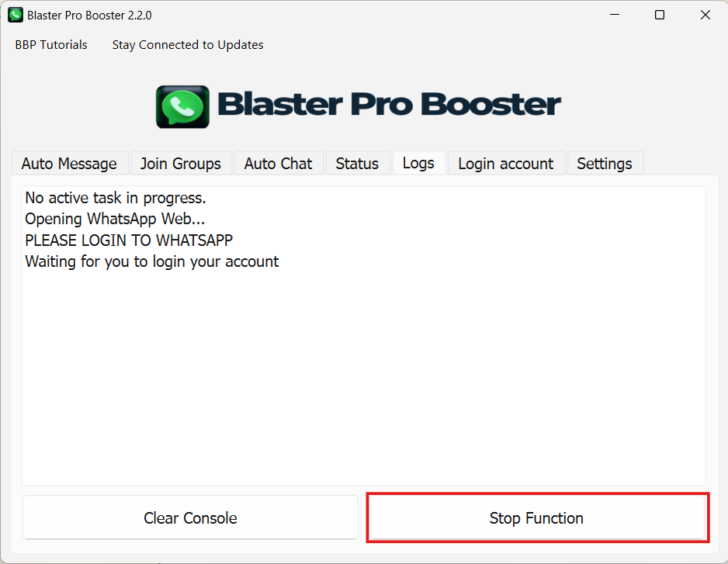This screenshot has width=728, height=564.
Task: Click the small app icon in title bar
Action: [x=16, y=15]
